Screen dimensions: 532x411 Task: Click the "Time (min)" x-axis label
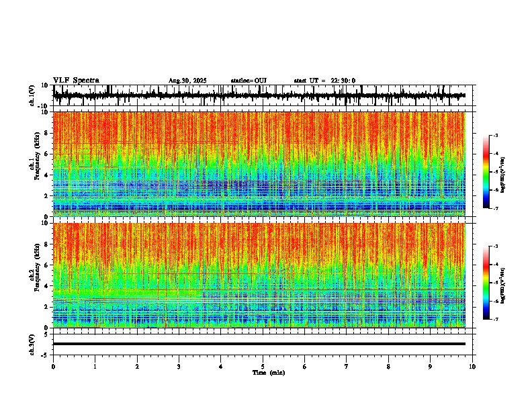(x=269, y=373)
